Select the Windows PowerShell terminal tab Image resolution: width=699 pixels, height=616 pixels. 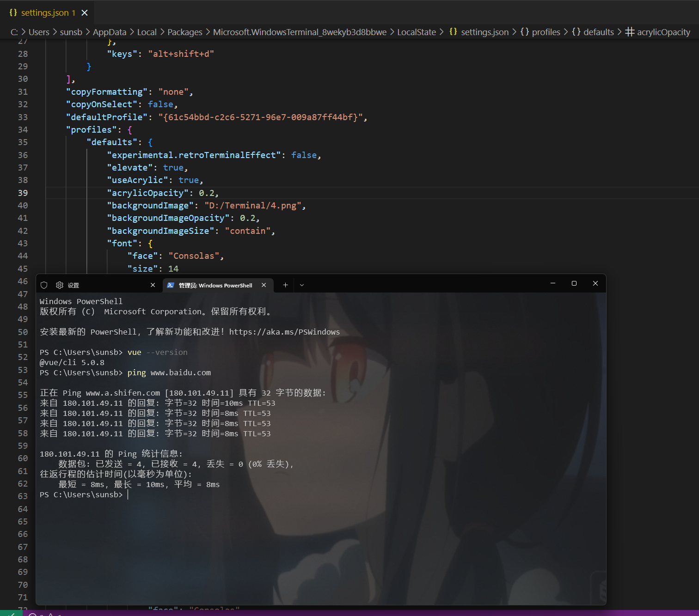(215, 285)
